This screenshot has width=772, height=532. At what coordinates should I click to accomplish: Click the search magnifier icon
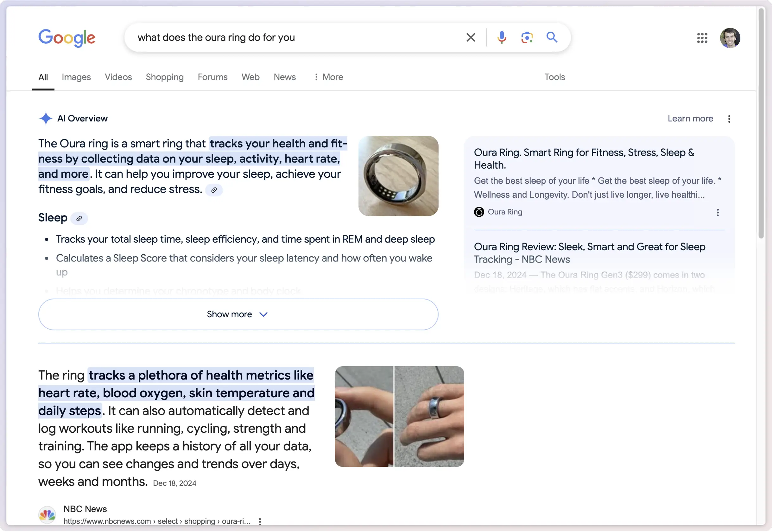pyautogui.click(x=552, y=37)
